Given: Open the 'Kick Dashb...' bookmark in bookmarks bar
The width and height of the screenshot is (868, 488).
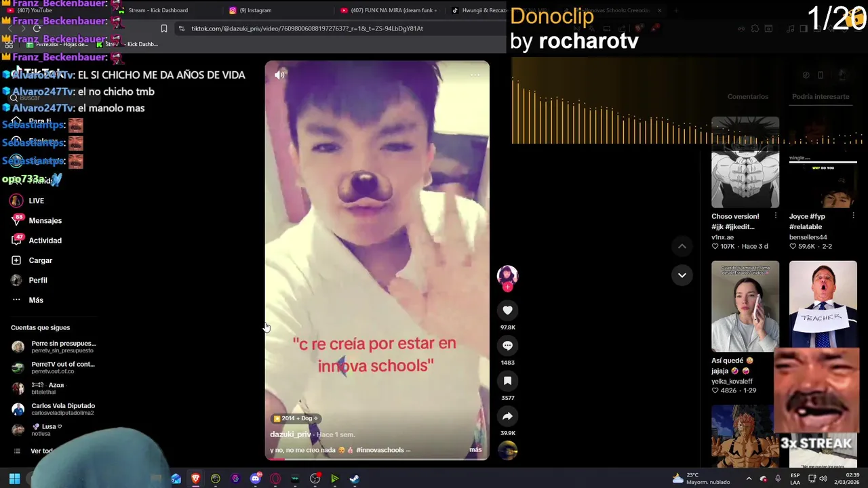Looking at the screenshot, I should coord(127,44).
